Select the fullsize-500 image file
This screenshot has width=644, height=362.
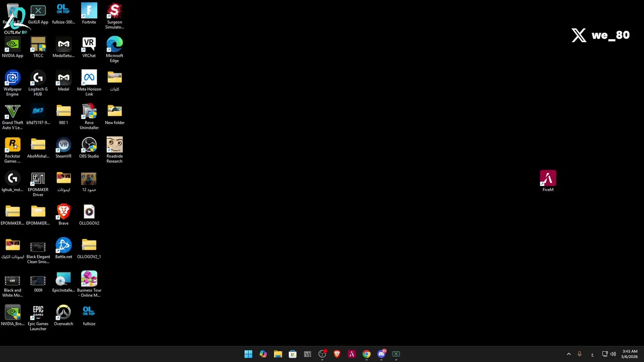coord(63,14)
